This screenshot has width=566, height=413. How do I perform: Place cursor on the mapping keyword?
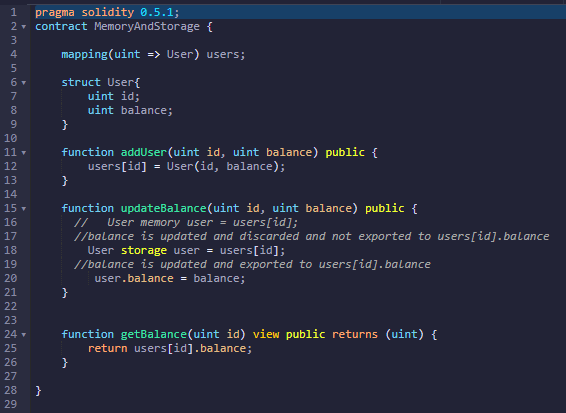click(x=84, y=55)
